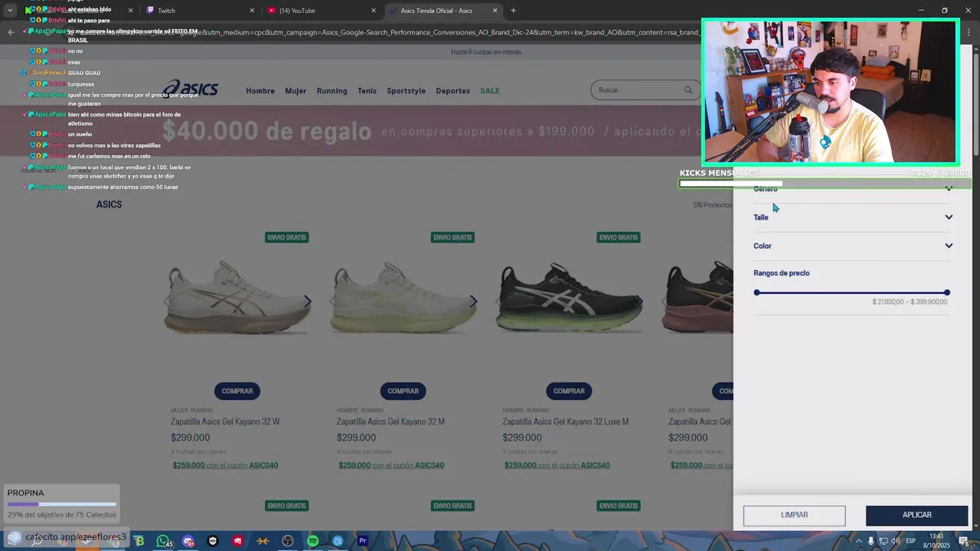This screenshot has height=551, width=980.
Task: Open the green TB taskbar app
Action: coord(139,541)
